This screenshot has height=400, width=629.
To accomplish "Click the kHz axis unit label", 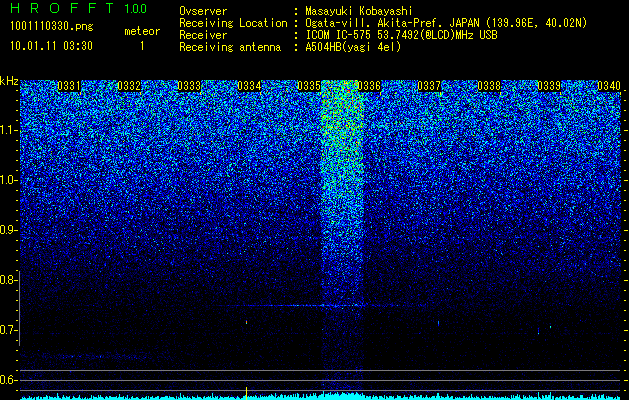I will tap(9, 81).
